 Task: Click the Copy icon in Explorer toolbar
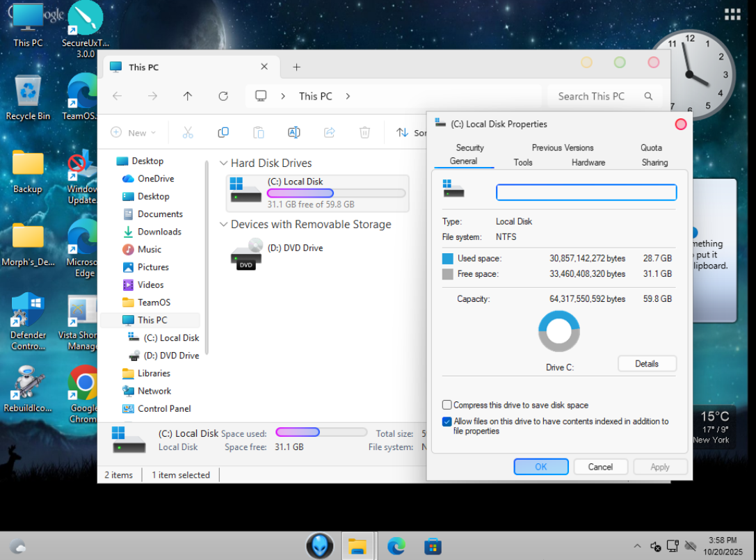tap(223, 132)
